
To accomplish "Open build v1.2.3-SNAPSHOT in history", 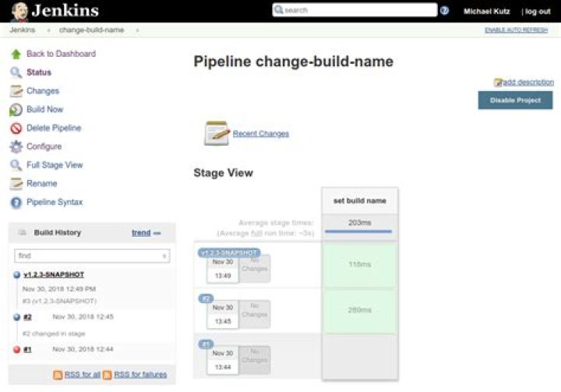I will pos(53,274).
